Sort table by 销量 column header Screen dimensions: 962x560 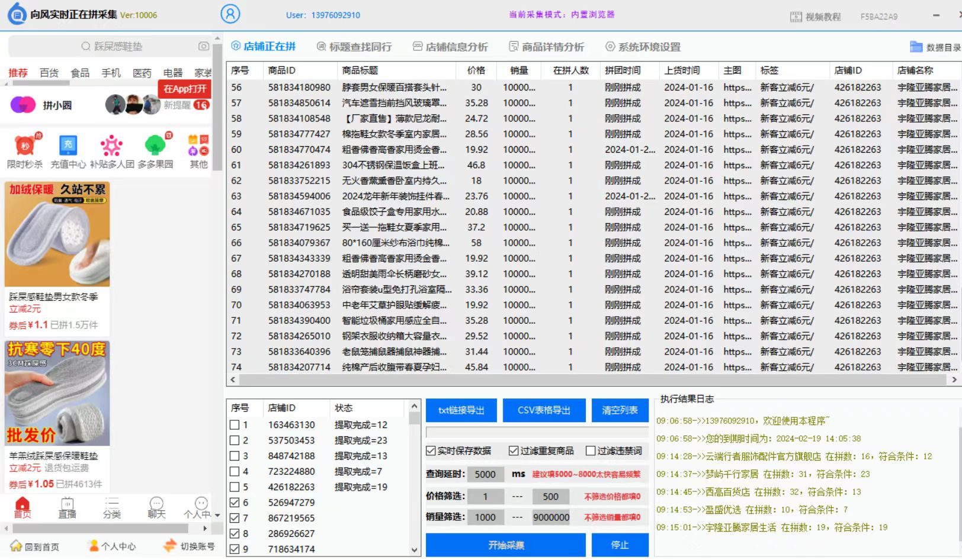(519, 70)
